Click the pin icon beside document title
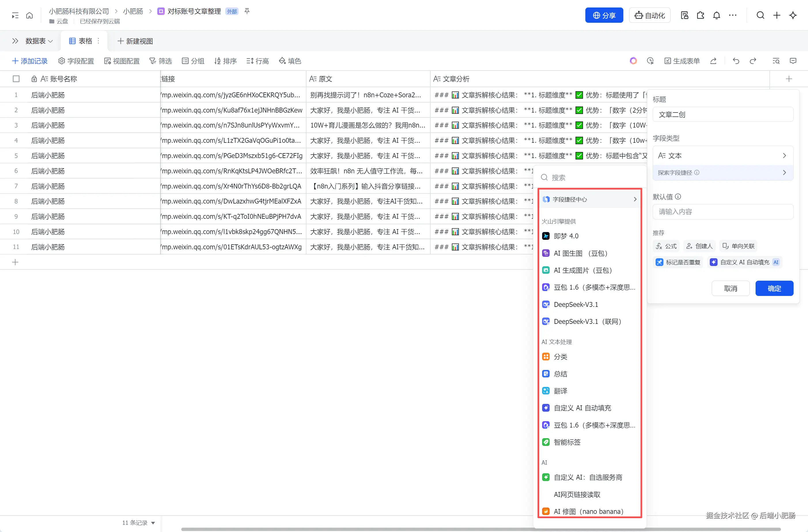 (247, 12)
